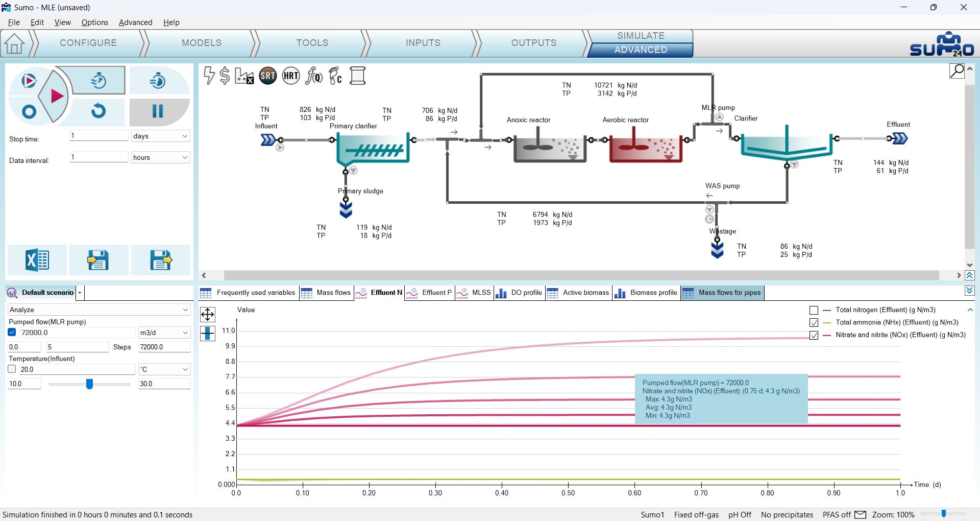Go to the CONFIGURE step
The image size is (980, 521).
click(88, 43)
